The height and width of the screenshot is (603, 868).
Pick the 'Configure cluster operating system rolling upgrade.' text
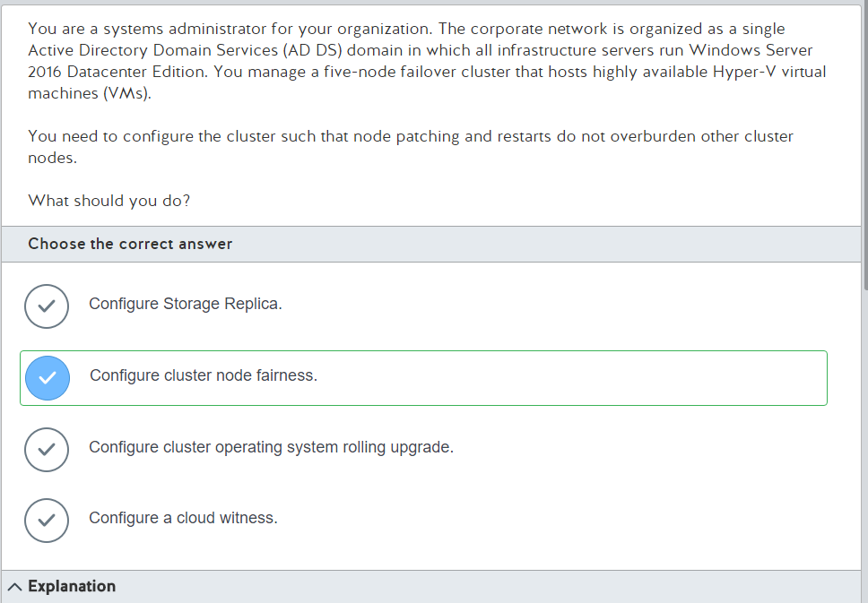coord(271,447)
